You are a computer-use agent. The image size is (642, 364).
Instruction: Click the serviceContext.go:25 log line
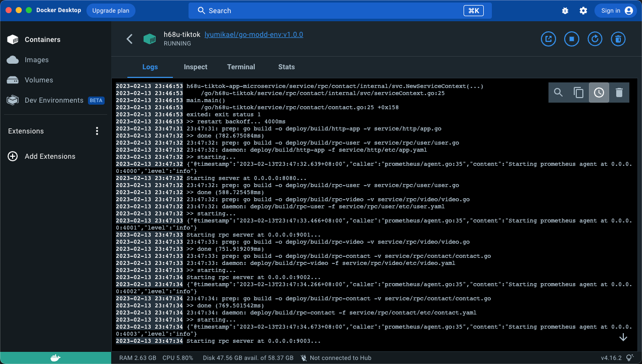click(323, 94)
